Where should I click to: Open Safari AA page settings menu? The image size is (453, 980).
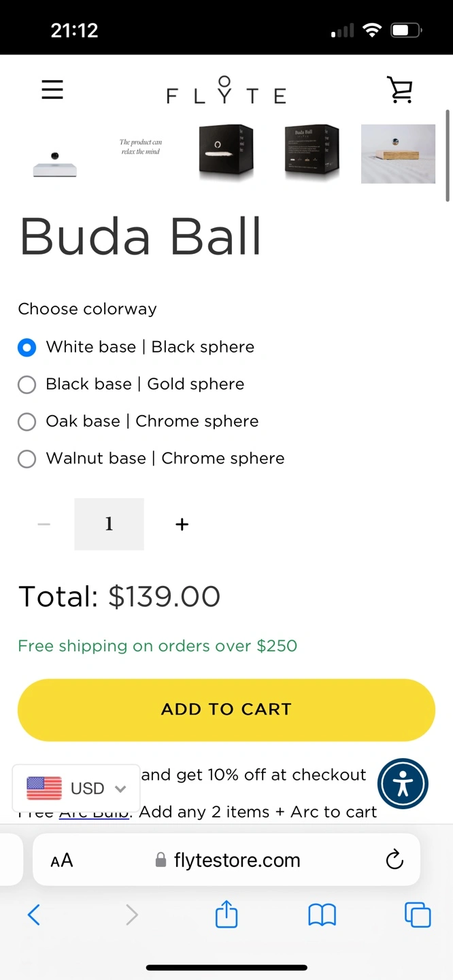(62, 860)
